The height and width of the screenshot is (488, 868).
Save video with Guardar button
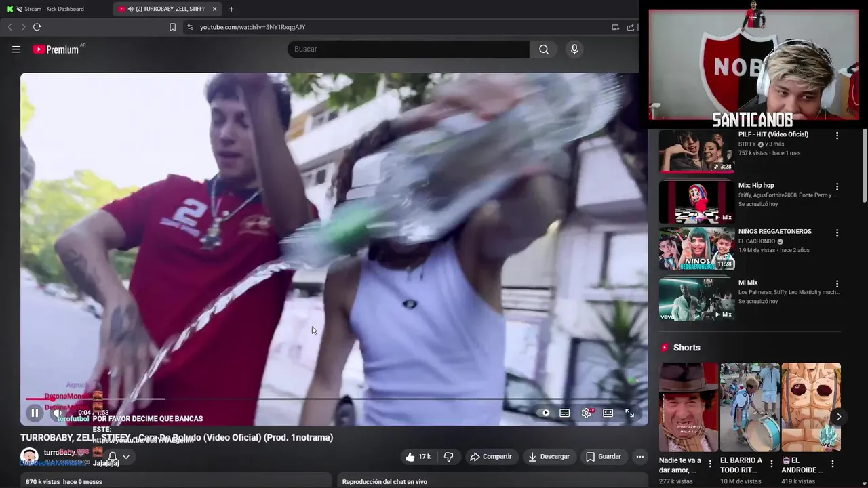click(x=604, y=457)
